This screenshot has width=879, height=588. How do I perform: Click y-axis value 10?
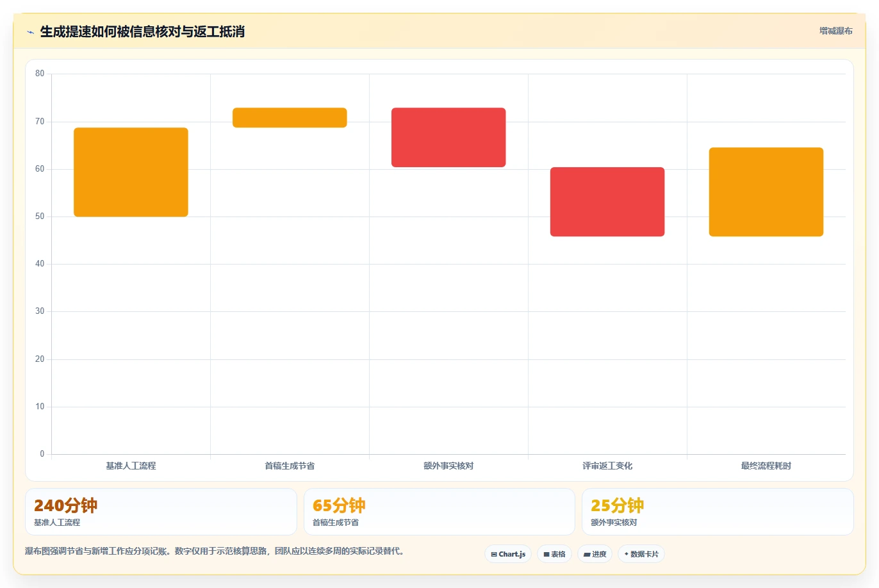[x=40, y=407]
